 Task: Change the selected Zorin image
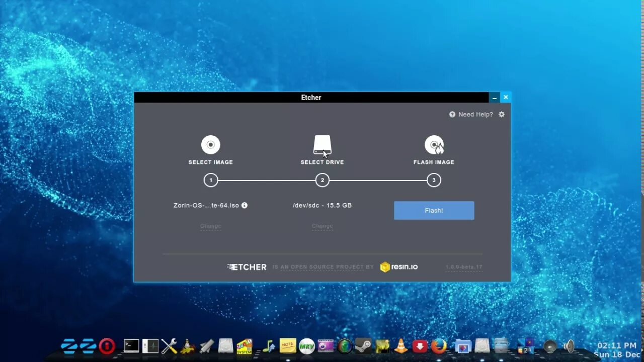pos(211,226)
